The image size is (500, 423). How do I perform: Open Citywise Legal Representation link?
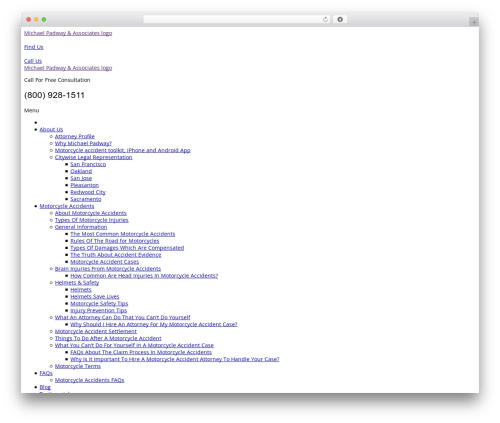[x=94, y=157]
